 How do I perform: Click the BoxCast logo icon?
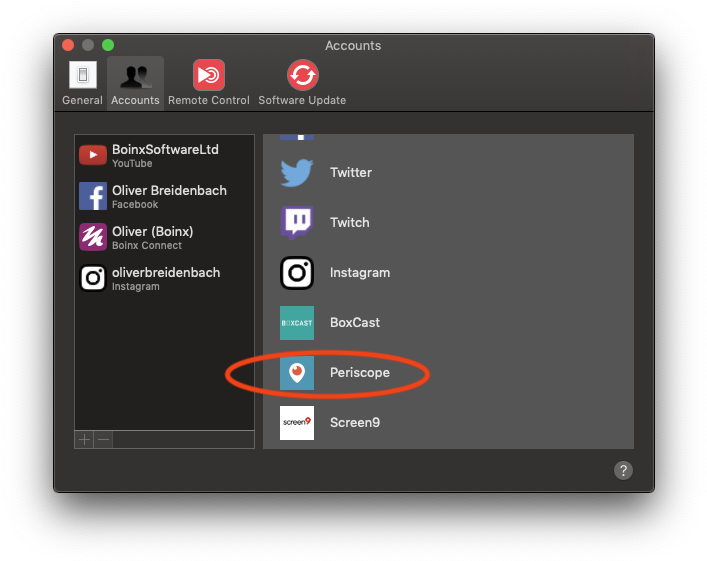click(x=297, y=323)
